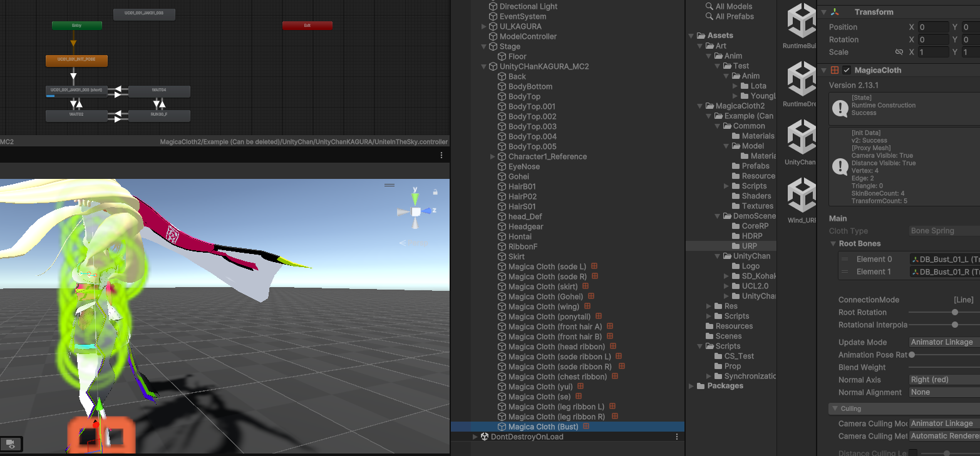This screenshot has width=980, height=456.
Task: Select the WAIT04 animator state
Action: click(x=159, y=91)
